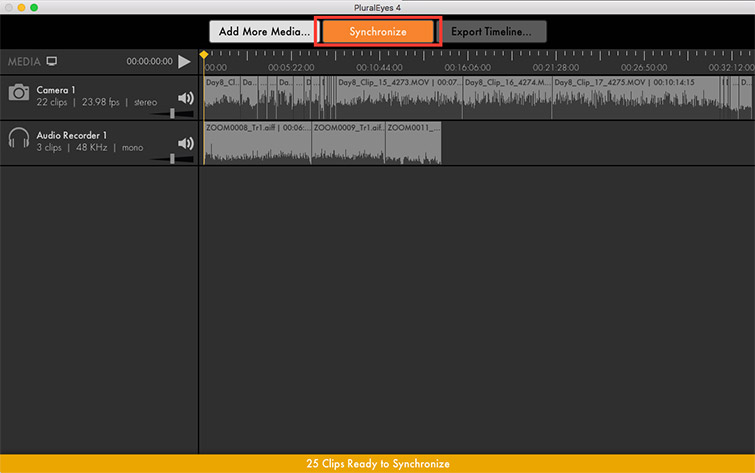Screen dimensions: 755x473
Task: Select the ZOOM0008_Tr1.aiff audio clip
Action: coord(257,144)
